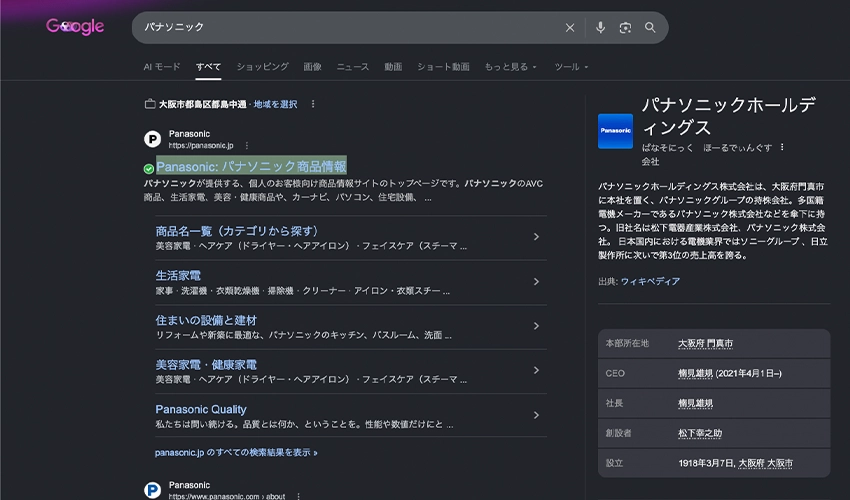The image size is (850, 500).
Task: Click the 設立 label in the knowledge panel
Action: tap(614, 463)
